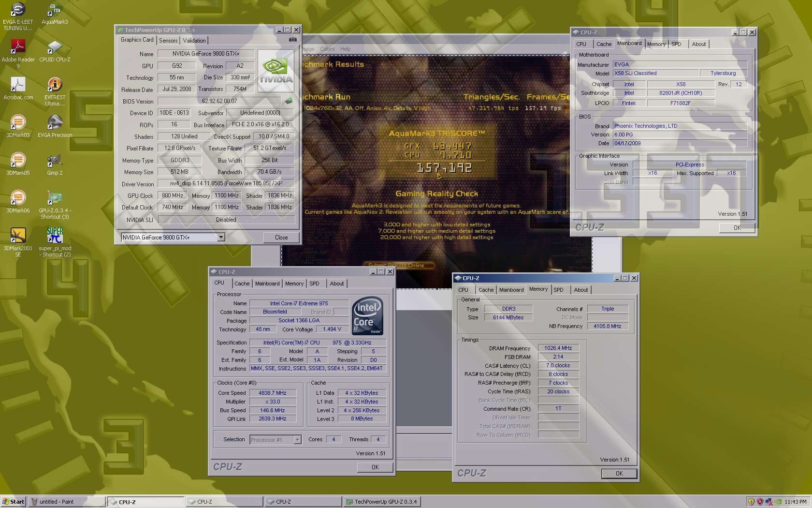Open Cache tab in CPU-Z processor window
812x508 pixels.
242,284
